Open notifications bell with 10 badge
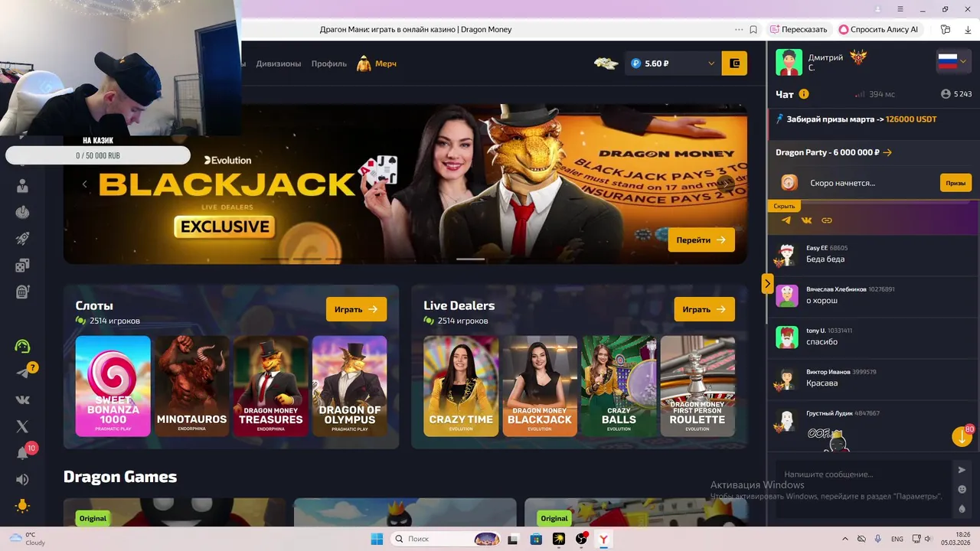 pyautogui.click(x=23, y=453)
